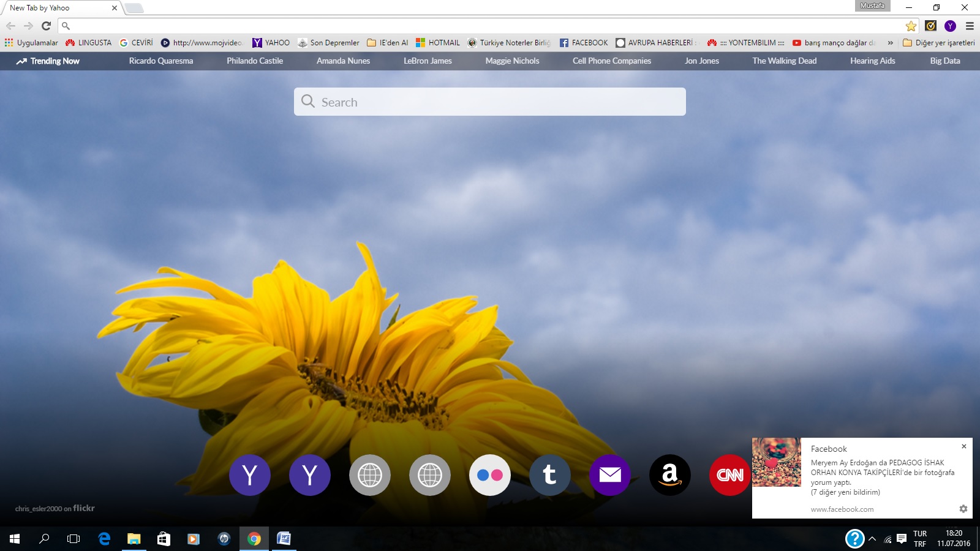Click the Yahoo Search input box

(490, 102)
